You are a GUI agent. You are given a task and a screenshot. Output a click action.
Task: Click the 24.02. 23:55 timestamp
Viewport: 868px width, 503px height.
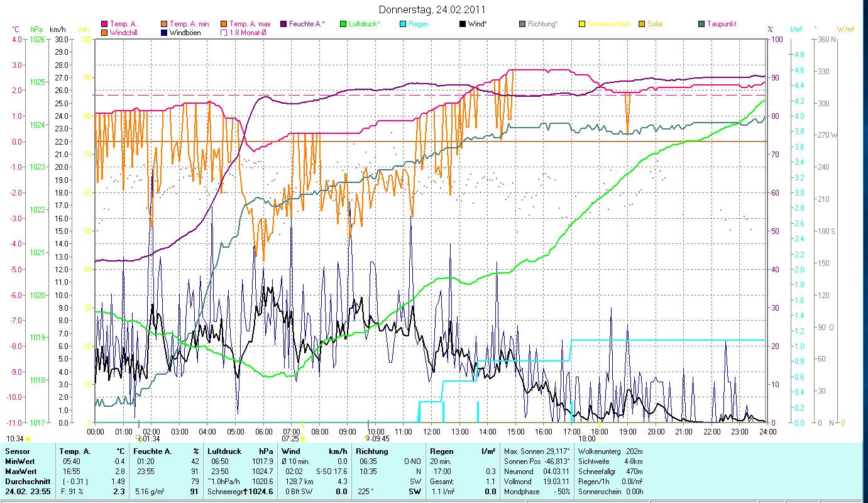(28, 492)
